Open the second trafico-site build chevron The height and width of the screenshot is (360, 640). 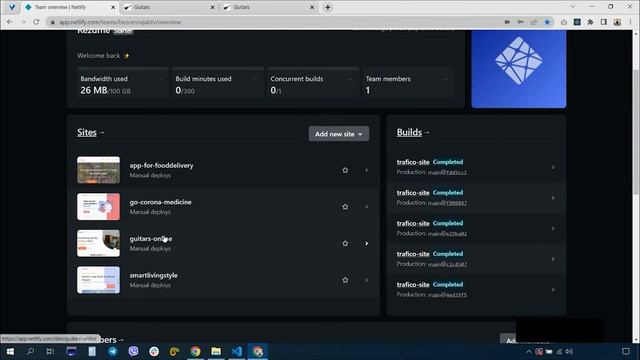553,198
